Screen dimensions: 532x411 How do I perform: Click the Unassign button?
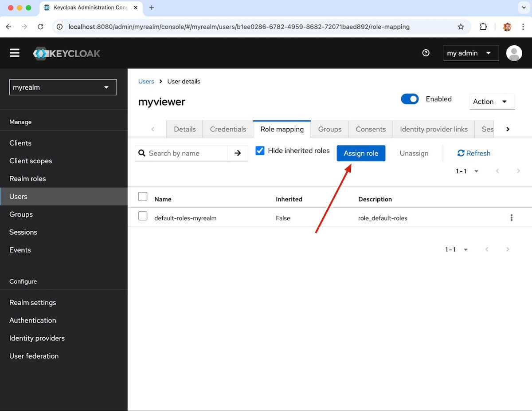tap(414, 153)
